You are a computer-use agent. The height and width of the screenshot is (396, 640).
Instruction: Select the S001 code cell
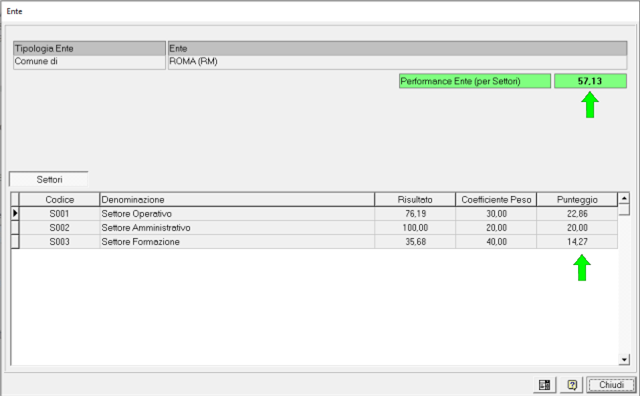[x=59, y=214]
